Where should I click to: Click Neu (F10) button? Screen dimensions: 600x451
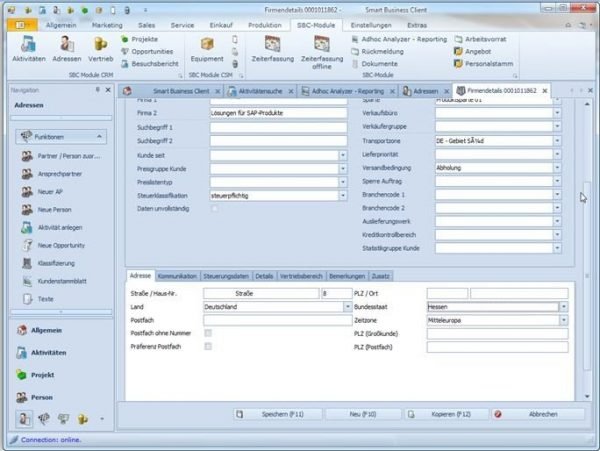tap(363, 414)
